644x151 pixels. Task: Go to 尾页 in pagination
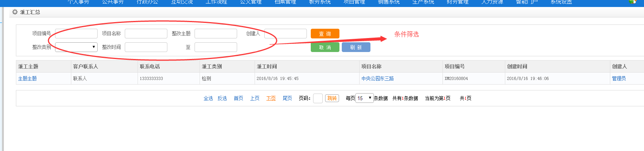pyautogui.click(x=288, y=99)
